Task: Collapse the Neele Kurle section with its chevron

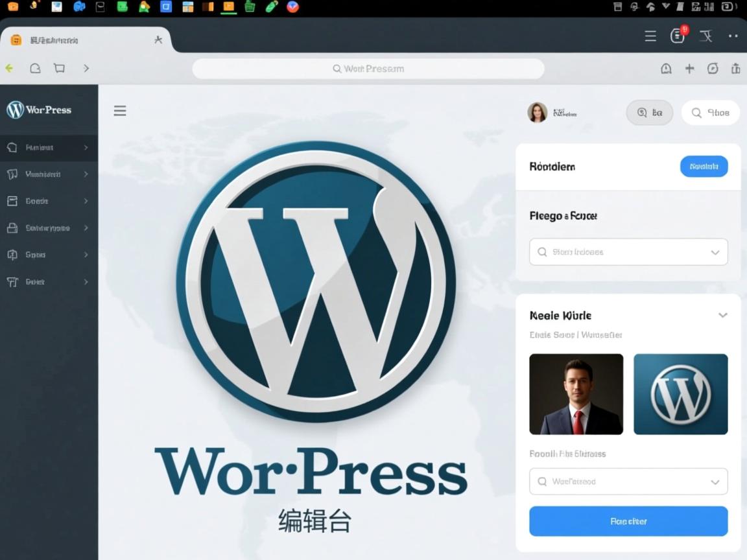Action: pos(722,315)
